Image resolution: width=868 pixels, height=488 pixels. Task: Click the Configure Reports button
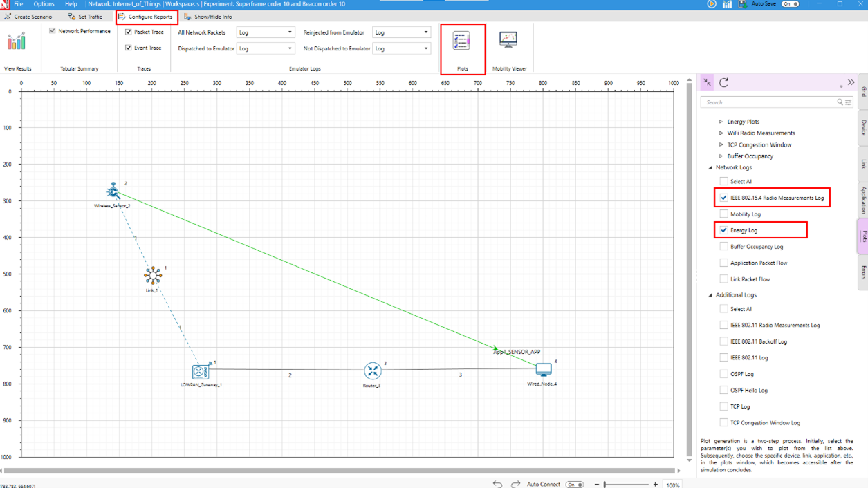[146, 17]
